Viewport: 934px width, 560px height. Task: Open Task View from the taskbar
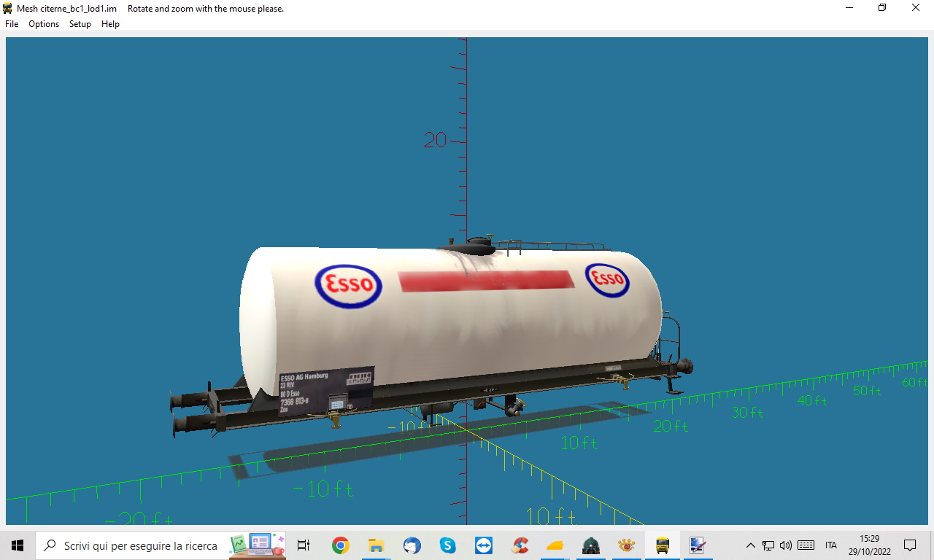(304, 545)
